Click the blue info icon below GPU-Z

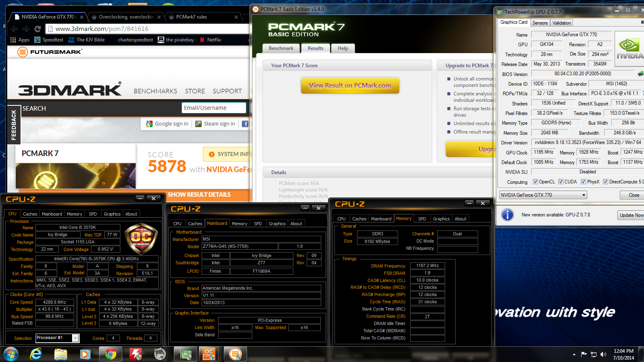[508, 215]
